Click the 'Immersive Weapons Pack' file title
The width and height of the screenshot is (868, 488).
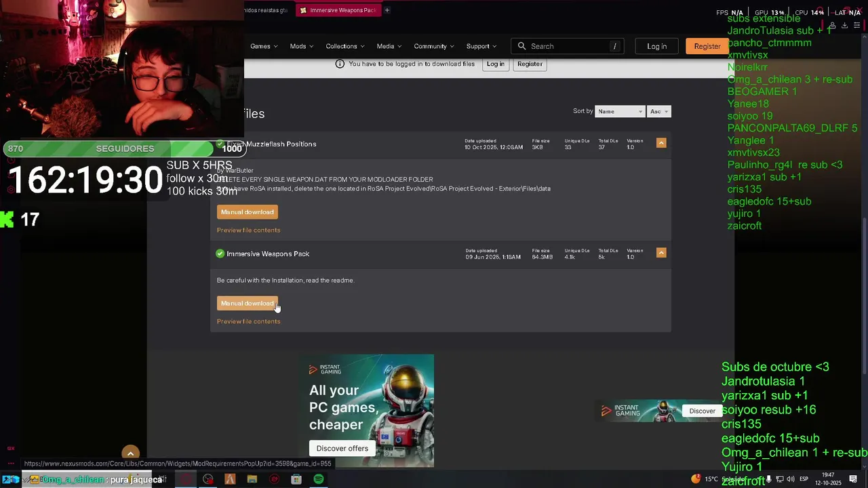click(268, 253)
